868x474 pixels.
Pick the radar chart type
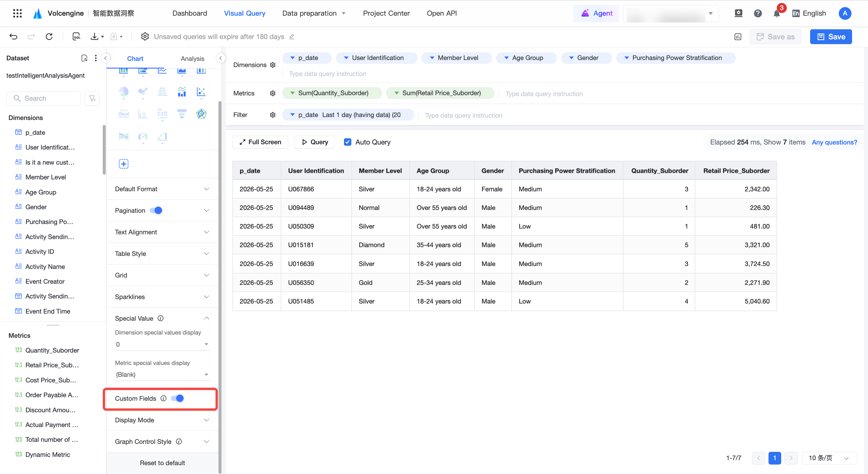pos(201,114)
